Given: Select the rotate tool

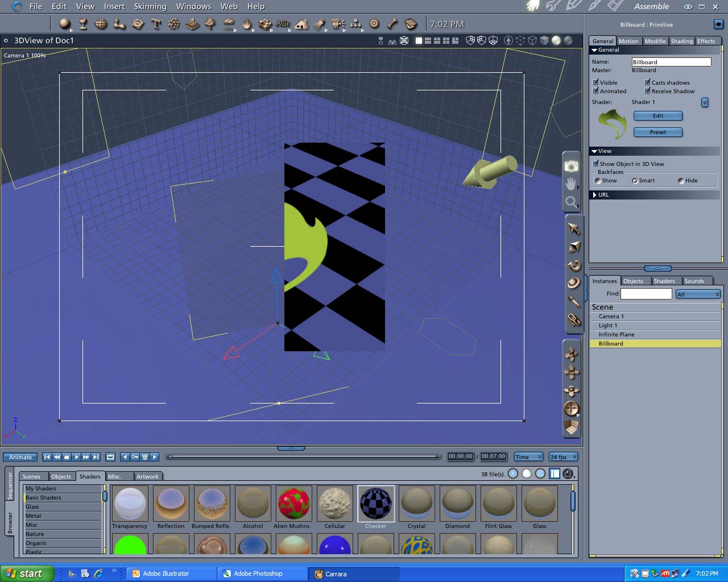Looking at the screenshot, I should (x=573, y=265).
